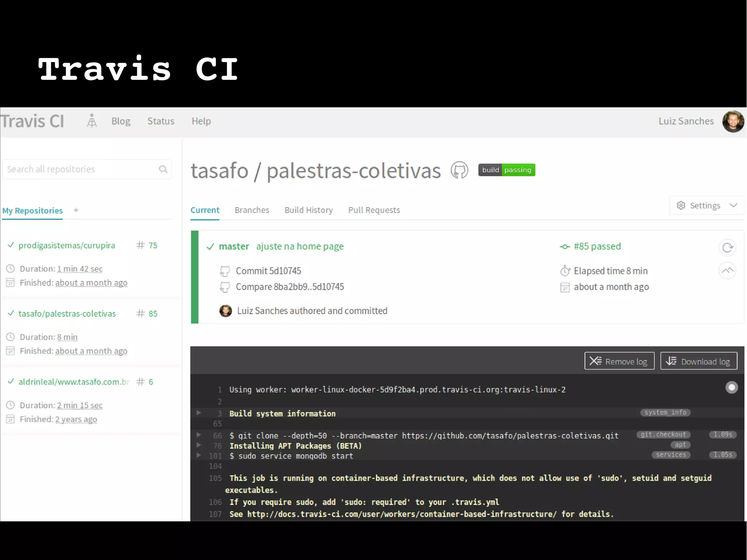
Task: Select the My Repositories tab
Action: coord(32,211)
